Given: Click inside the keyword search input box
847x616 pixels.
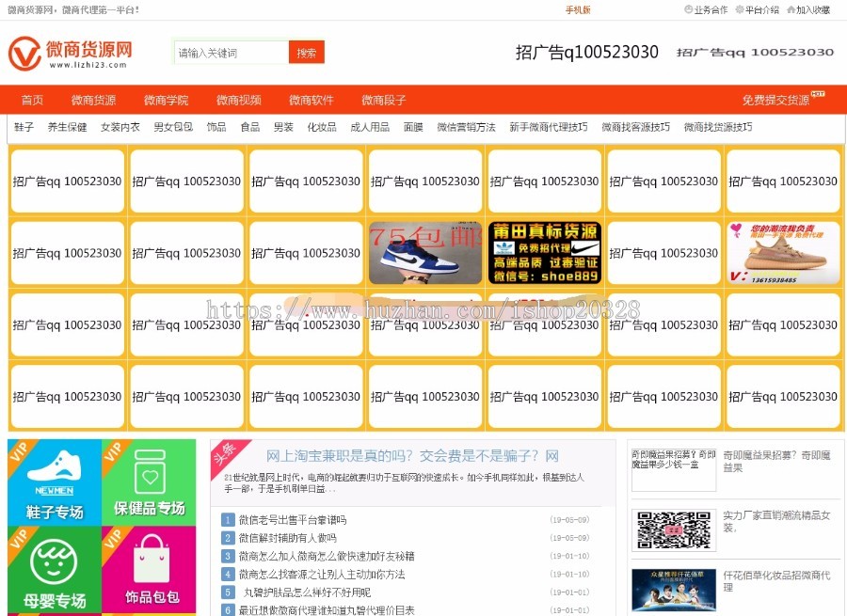Looking at the screenshot, I should point(231,53).
